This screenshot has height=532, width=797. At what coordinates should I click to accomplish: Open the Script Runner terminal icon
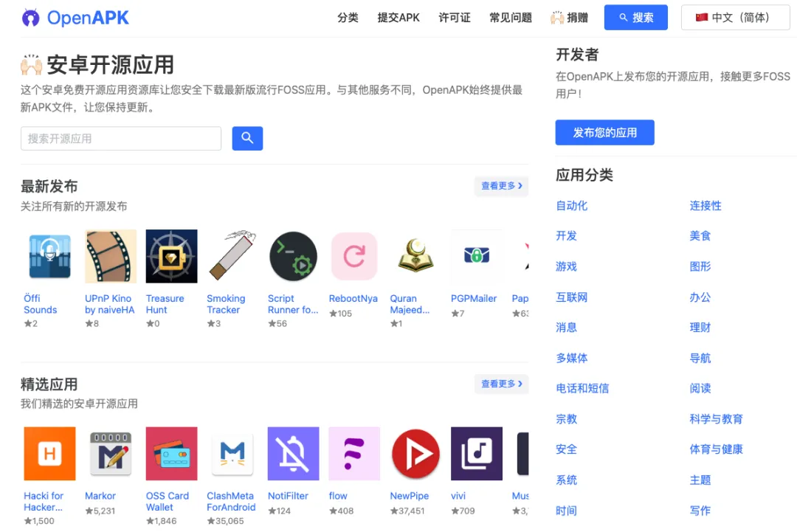(x=293, y=256)
